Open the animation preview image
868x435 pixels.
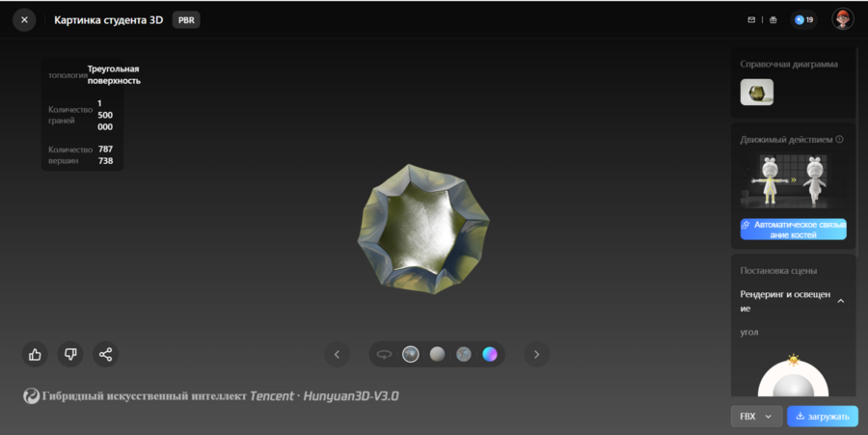794,180
